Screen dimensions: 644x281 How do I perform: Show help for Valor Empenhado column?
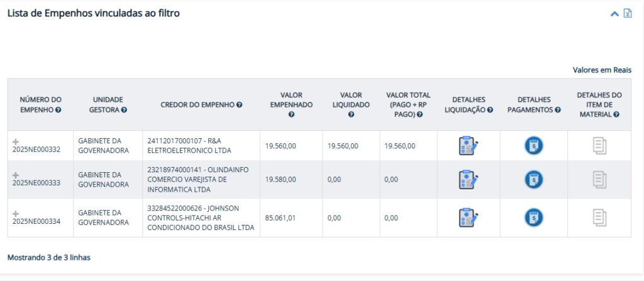291,115
